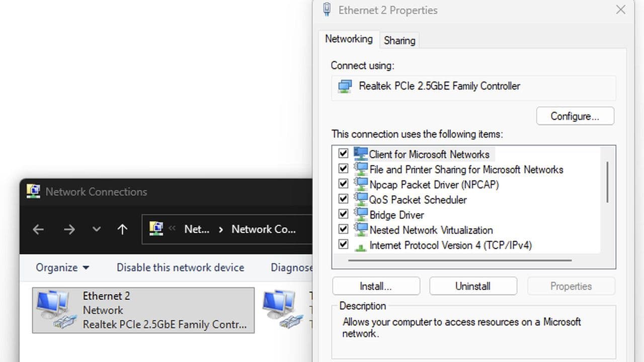
Task: Expand the recent locations chevron
Action: tap(96, 230)
